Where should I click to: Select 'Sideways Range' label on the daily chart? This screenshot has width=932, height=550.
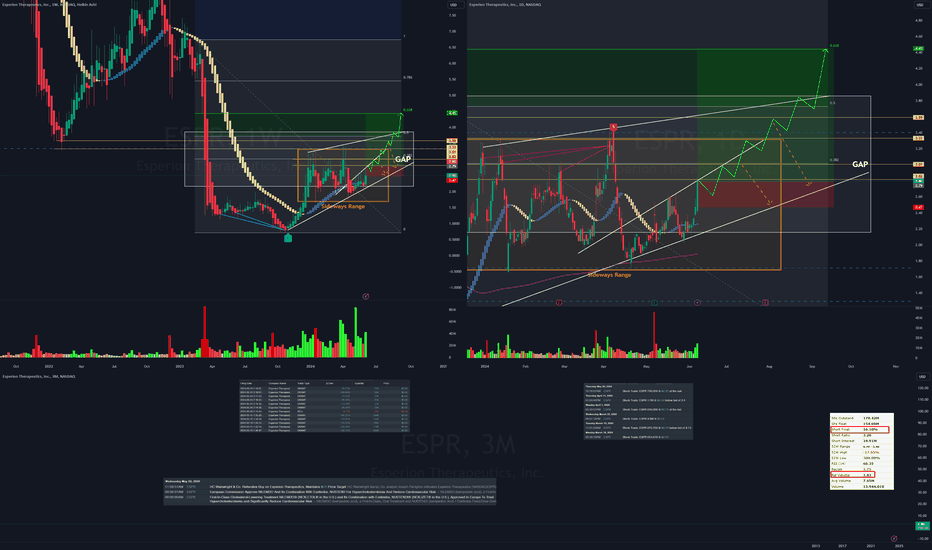coord(609,275)
